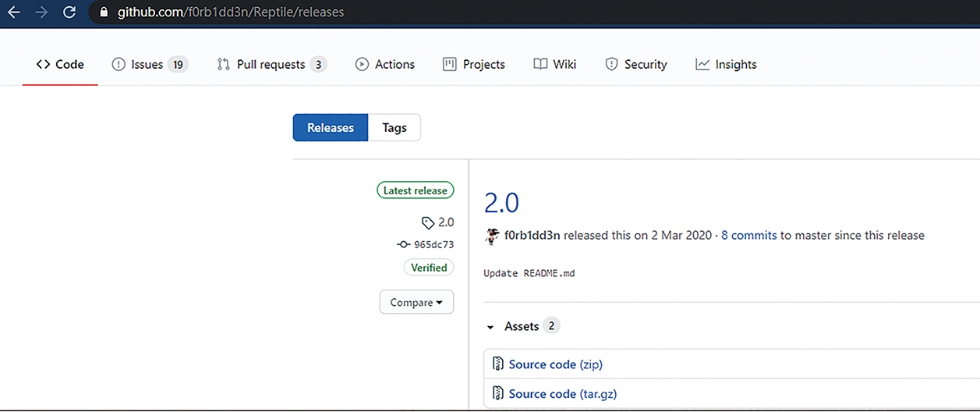The width and height of the screenshot is (980, 412).
Task: Click the f0rb1dd3n avatar image
Action: coord(492,236)
